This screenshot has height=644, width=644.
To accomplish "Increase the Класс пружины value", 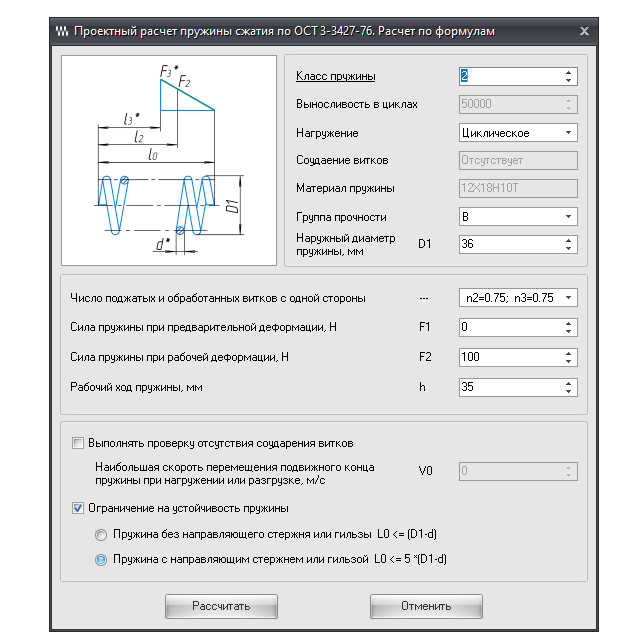I will point(568,73).
